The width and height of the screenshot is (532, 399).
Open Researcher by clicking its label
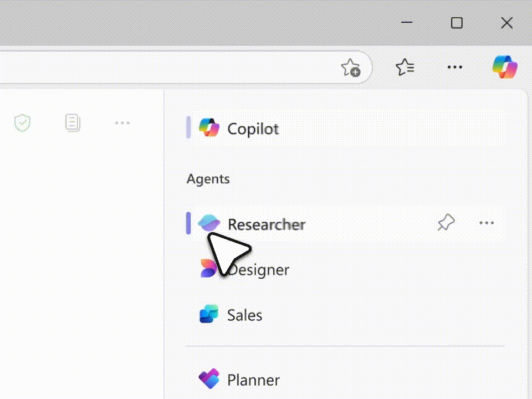click(x=267, y=224)
